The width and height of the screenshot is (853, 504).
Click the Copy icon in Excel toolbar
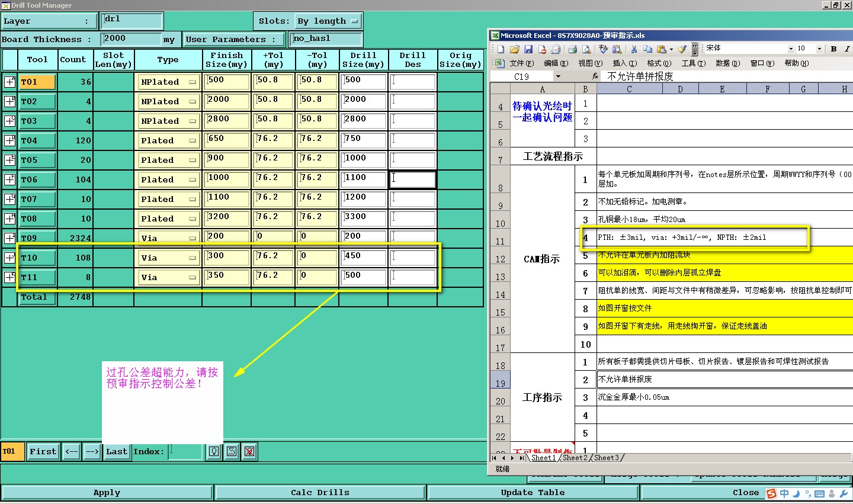[647, 49]
